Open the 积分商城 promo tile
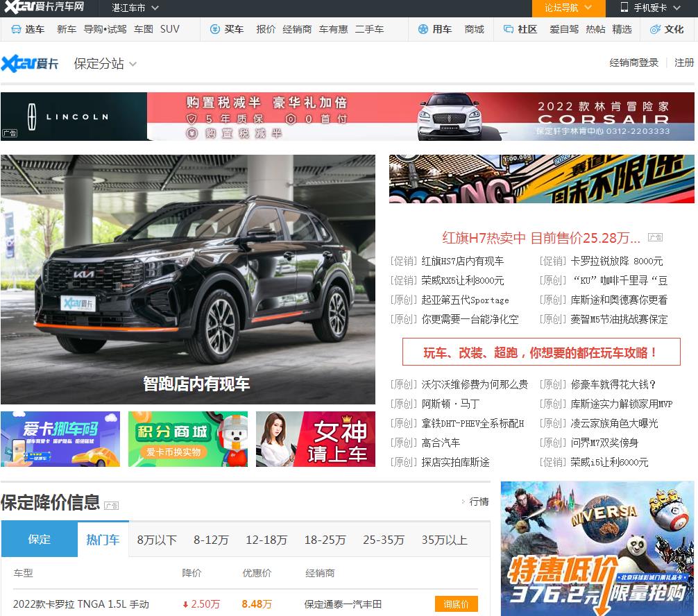The width and height of the screenshot is (698, 616). pyautogui.click(x=188, y=439)
